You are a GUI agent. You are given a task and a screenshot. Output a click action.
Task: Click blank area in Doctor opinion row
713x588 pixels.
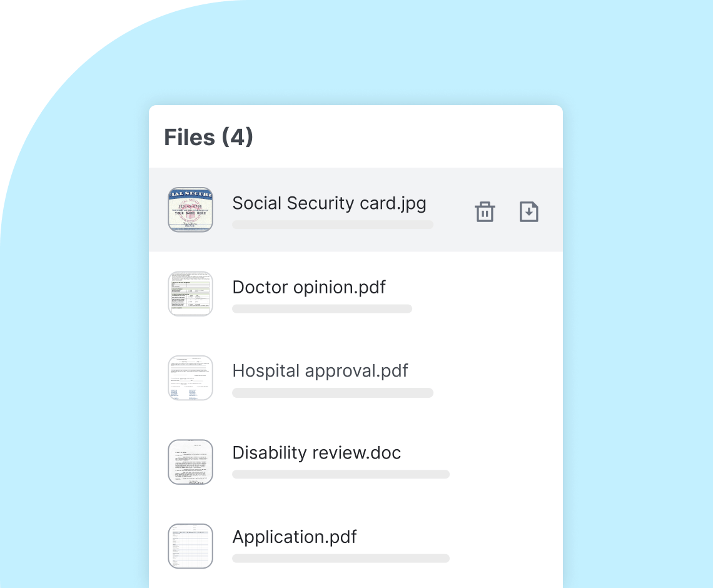coord(487,294)
